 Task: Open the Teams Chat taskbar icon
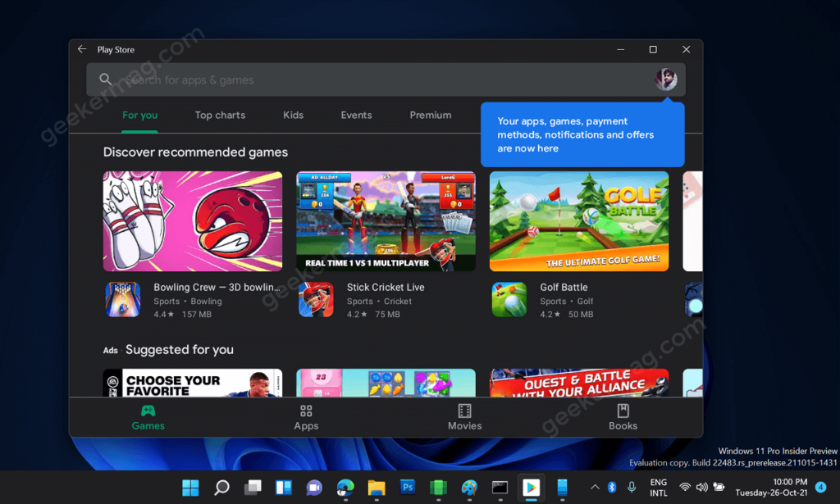coord(314,488)
